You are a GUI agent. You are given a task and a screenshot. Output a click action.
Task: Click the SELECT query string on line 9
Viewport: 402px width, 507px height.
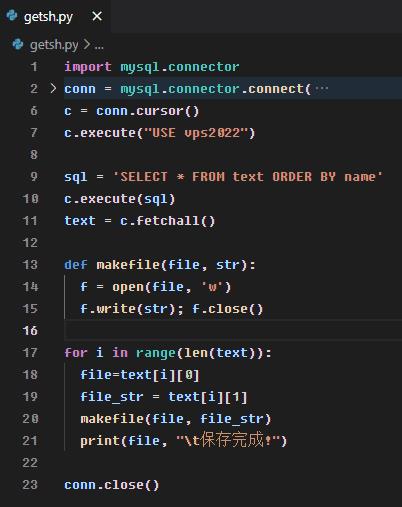pos(248,177)
